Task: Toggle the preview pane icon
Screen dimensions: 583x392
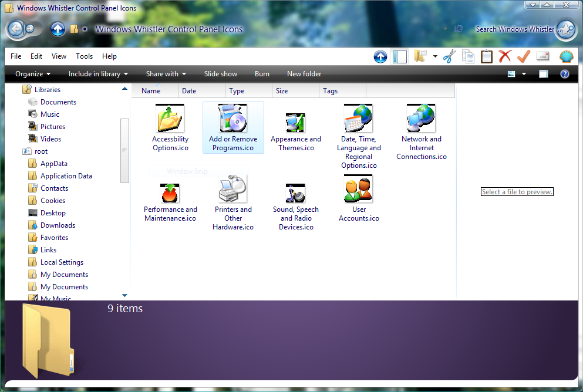Action: (400, 56)
